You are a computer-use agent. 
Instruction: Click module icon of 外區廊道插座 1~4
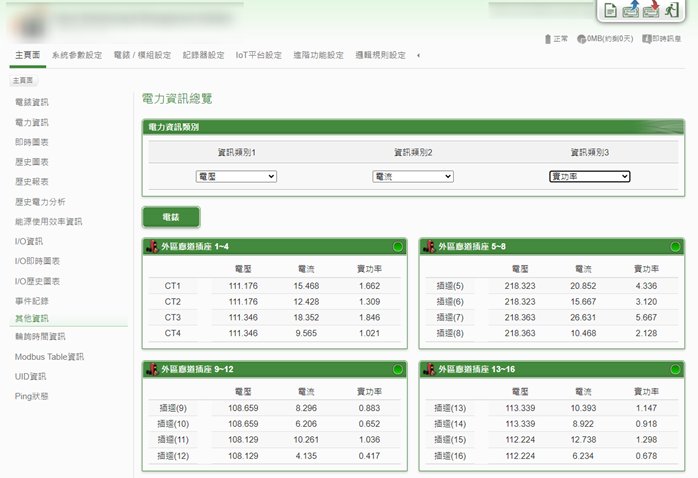[152, 246]
